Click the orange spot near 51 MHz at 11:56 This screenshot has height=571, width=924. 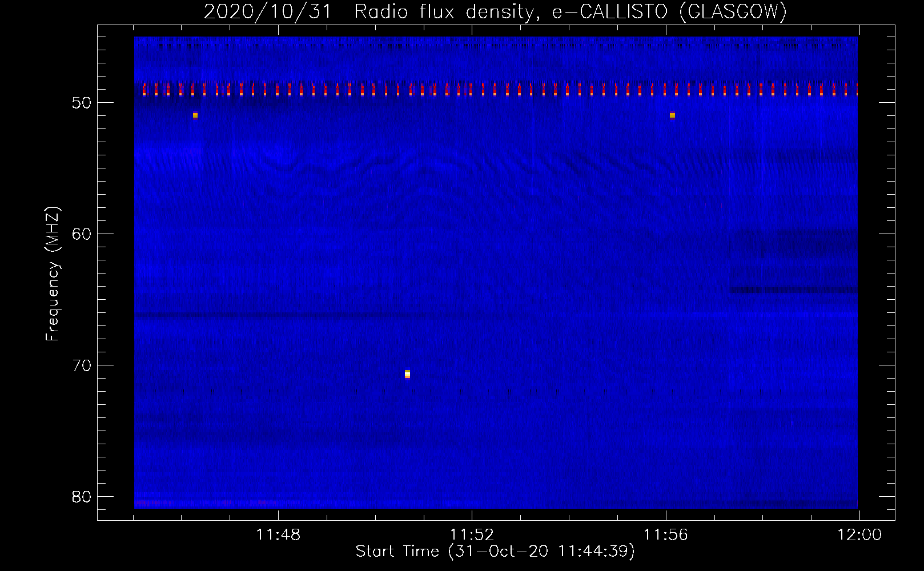[x=672, y=115]
